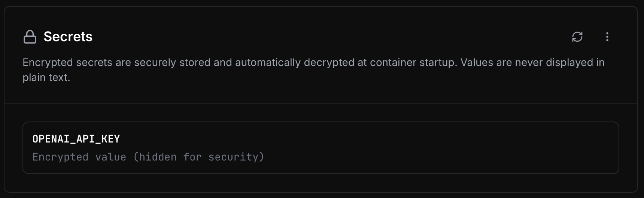Click the words "plain text." in the description
The width and height of the screenshot is (644, 198).
click(x=46, y=78)
